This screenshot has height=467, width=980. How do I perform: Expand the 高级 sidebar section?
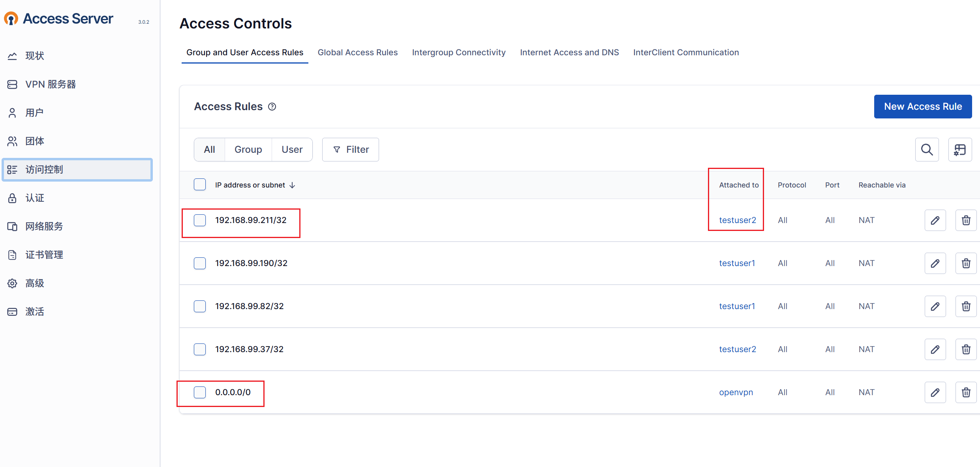click(x=35, y=283)
